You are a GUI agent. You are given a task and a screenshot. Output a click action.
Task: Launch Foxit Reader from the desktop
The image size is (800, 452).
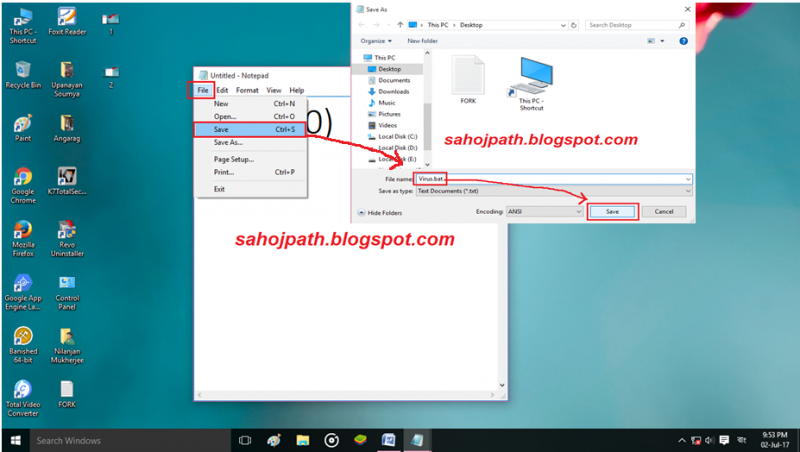[x=67, y=21]
